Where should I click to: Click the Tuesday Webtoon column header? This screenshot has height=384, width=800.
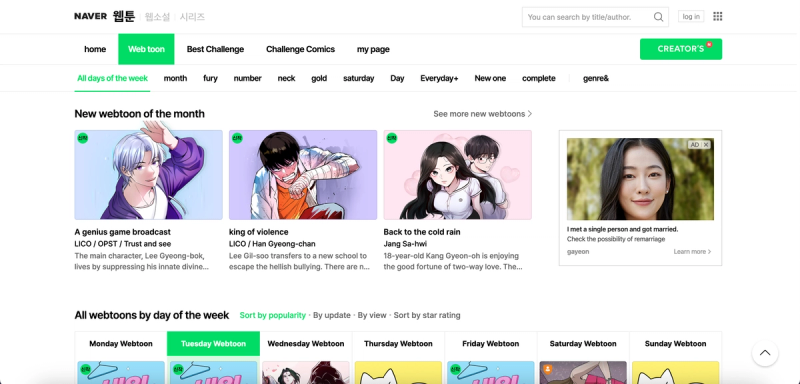[213, 344]
